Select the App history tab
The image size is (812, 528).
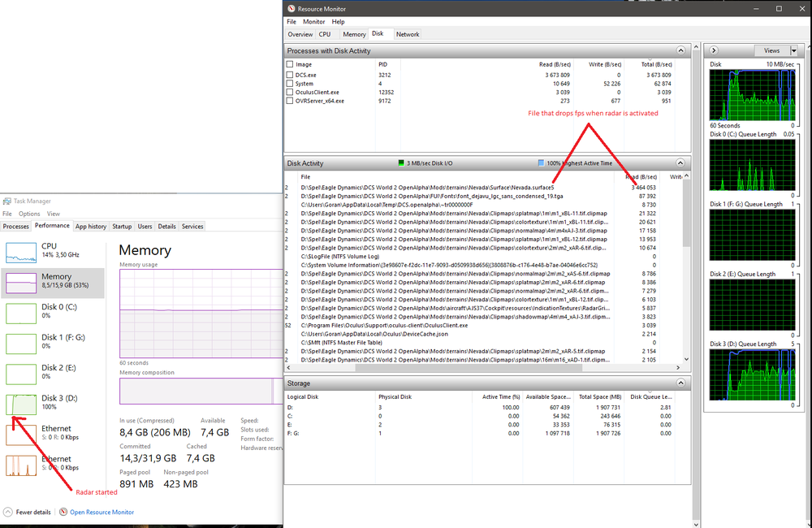(91, 227)
